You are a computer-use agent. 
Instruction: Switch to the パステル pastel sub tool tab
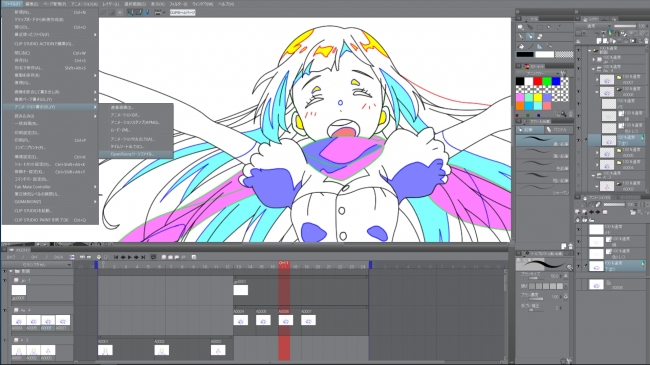click(558, 129)
